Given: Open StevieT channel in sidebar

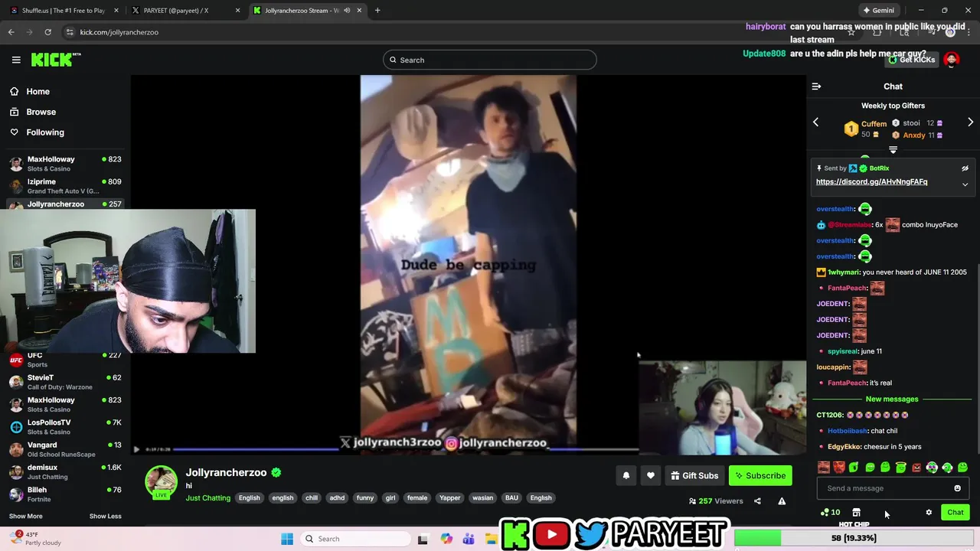Looking at the screenshot, I should click(65, 382).
